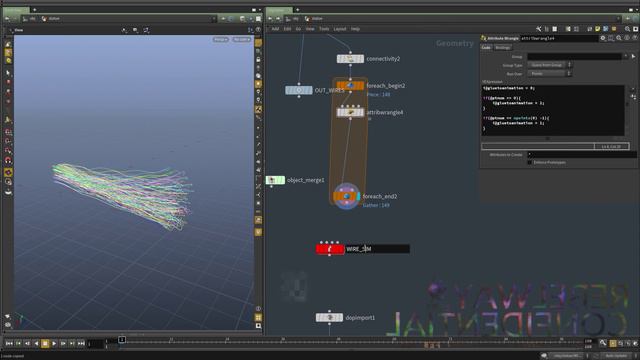Select the object_merge1 node
The height and width of the screenshot is (360, 640).
275,180
